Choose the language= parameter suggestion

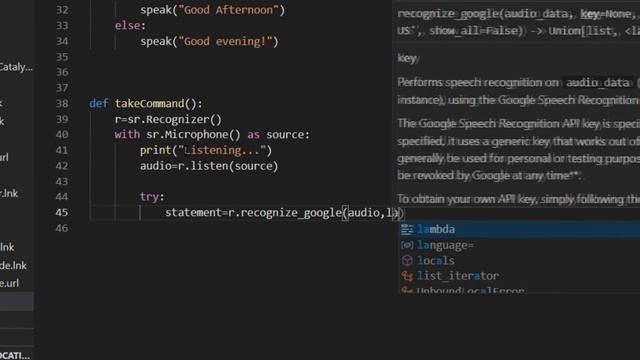point(519,245)
